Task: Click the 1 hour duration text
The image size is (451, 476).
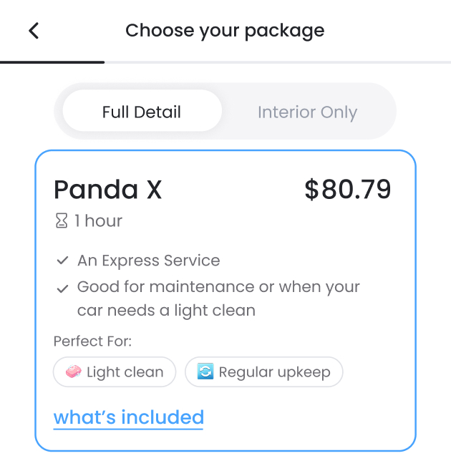Action: coord(99,221)
